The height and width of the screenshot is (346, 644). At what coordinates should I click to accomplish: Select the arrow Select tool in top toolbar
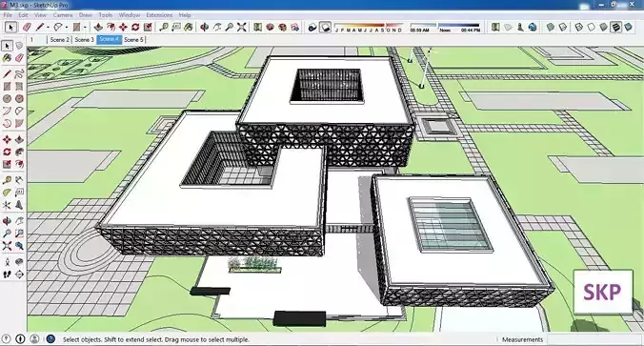tap(10, 28)
